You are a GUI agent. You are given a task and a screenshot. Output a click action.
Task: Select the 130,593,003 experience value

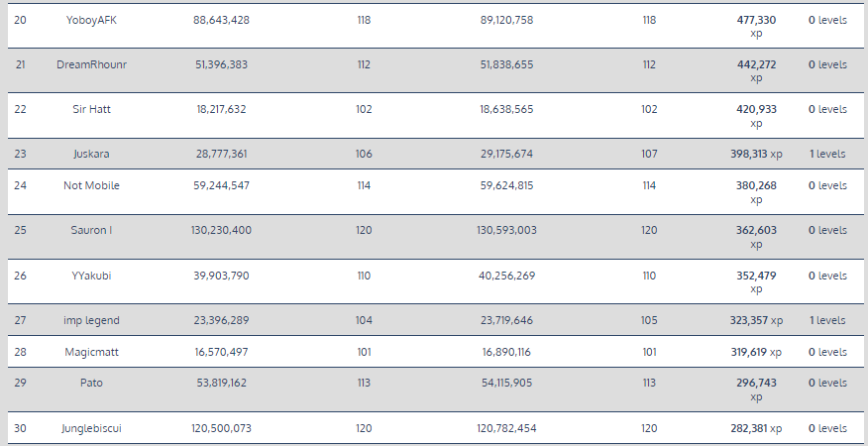[x=506, y=230]
